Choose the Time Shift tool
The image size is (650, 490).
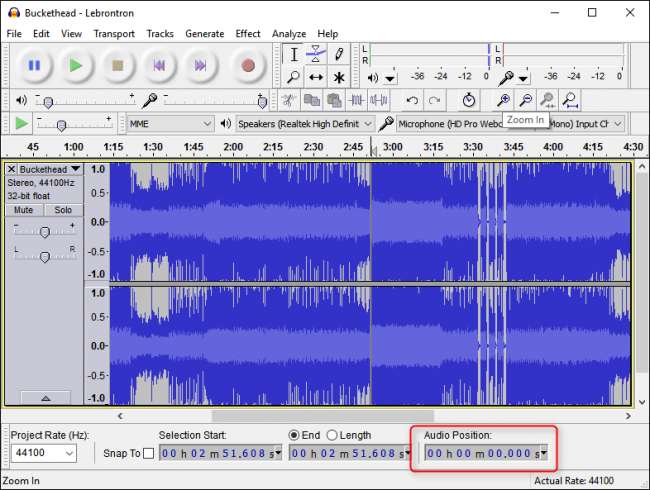coord(316,77)
